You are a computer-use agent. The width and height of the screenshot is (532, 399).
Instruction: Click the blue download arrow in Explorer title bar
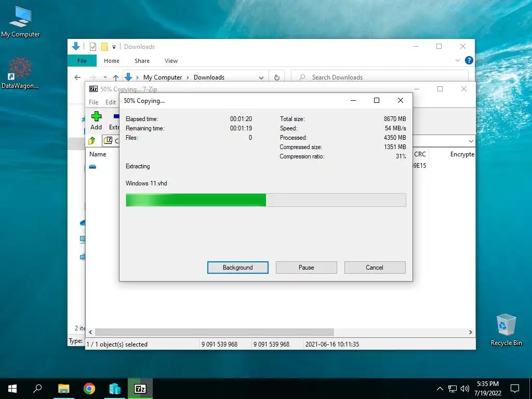[76, 46]
